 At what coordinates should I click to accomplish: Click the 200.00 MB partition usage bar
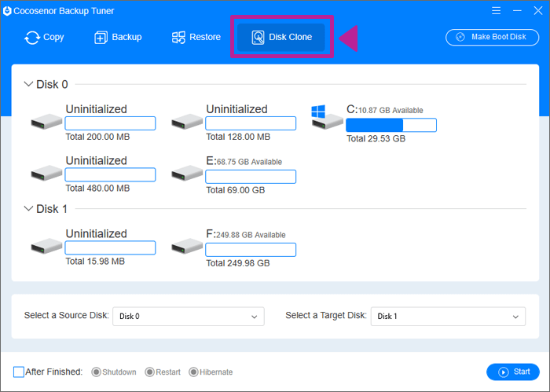110,123
